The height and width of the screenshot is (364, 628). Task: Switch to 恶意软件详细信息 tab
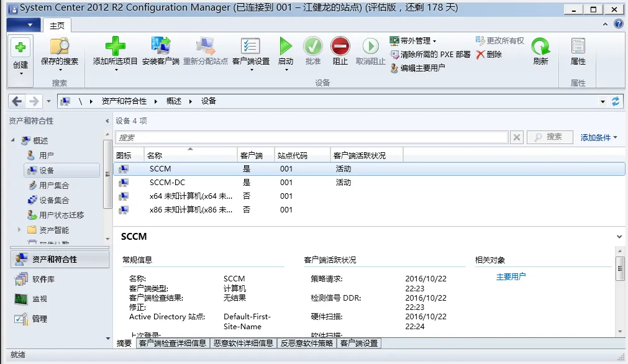click(243, 343)
